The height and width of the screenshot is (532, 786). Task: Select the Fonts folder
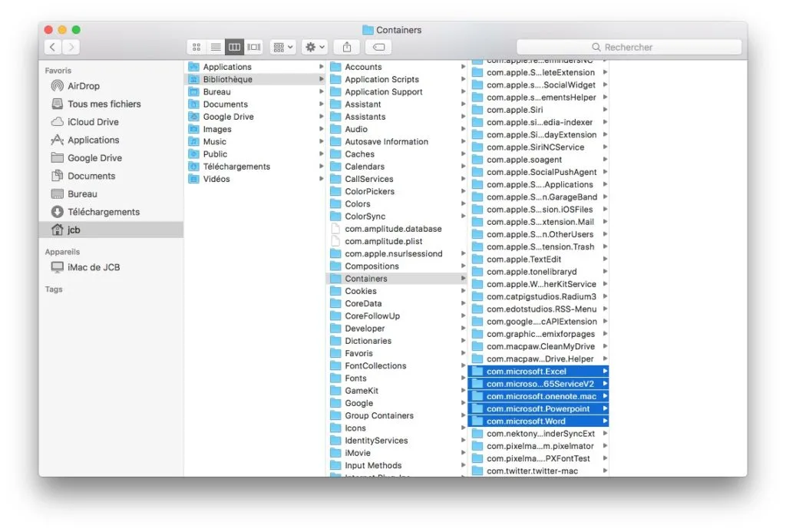pos(397,378)
